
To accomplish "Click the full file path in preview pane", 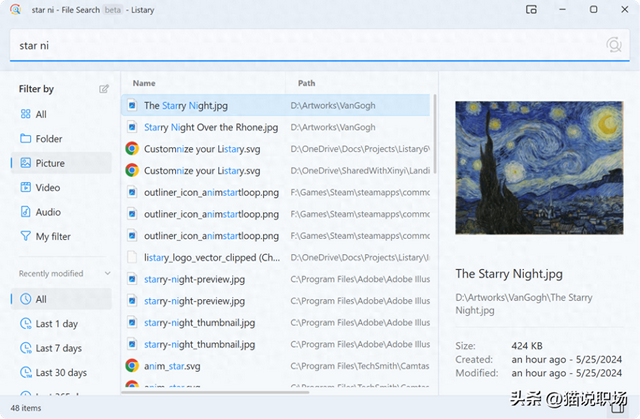I will tap(524, 304).
